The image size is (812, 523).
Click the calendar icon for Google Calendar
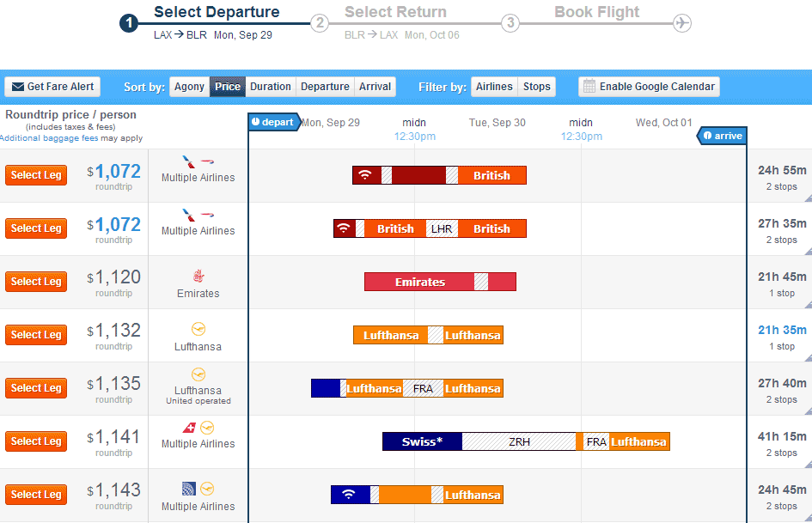(589, 87)
